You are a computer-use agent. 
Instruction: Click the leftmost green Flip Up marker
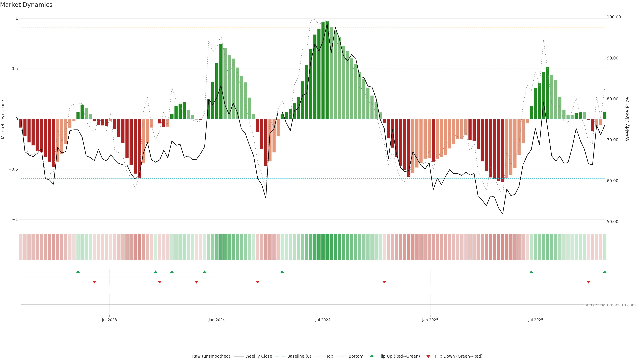(x=78, y=272)
